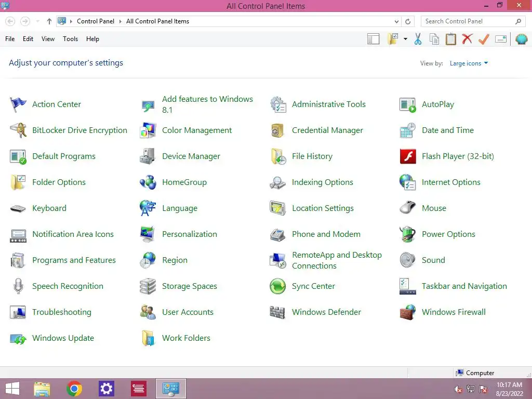Click the Language globe icon
The height and width of the screenshot is (399, 532).
[x=148, y=208]
